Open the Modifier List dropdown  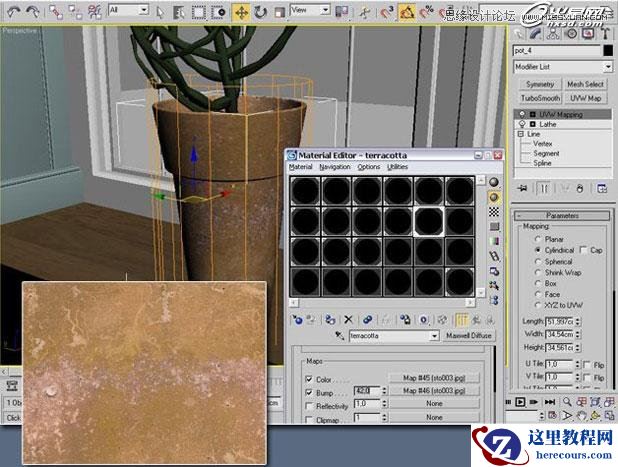[564, 66]
